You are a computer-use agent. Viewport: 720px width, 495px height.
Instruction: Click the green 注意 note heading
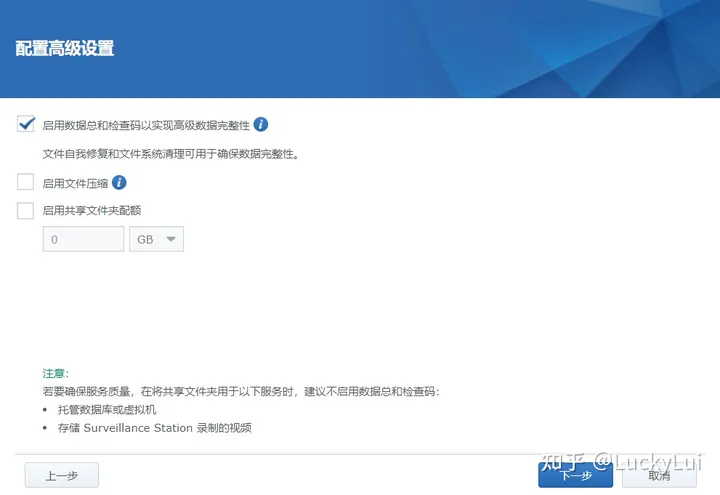56,373
